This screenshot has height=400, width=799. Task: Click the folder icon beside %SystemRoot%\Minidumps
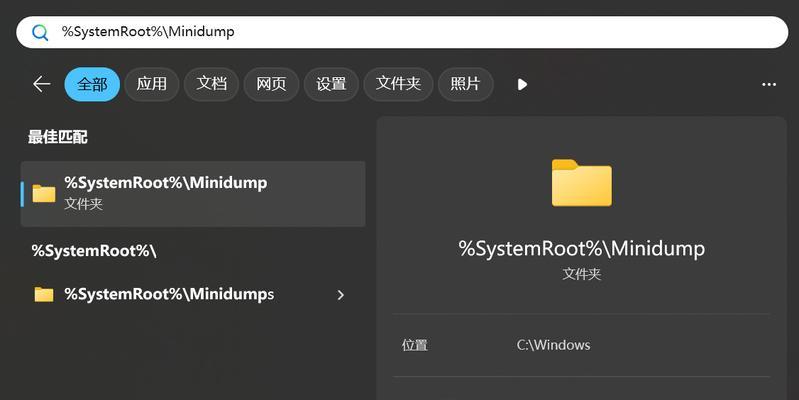coord(44,295)
